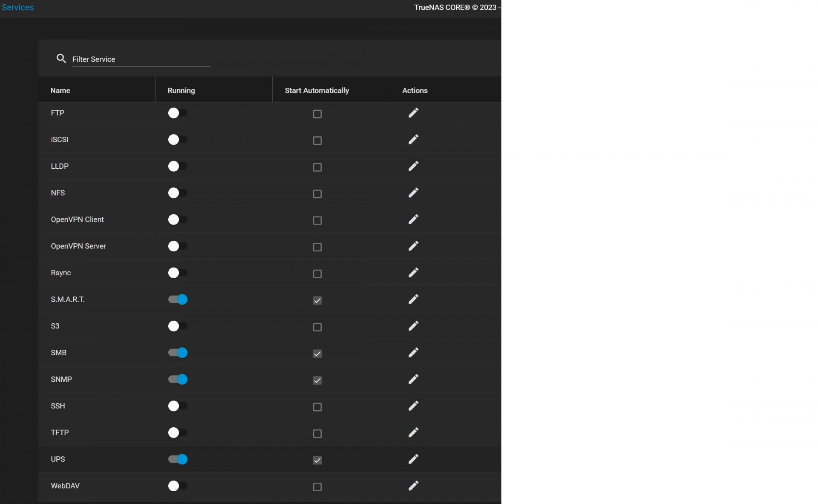Enable auto-start checkbox for OpenVPN Server

click(317, 247)
